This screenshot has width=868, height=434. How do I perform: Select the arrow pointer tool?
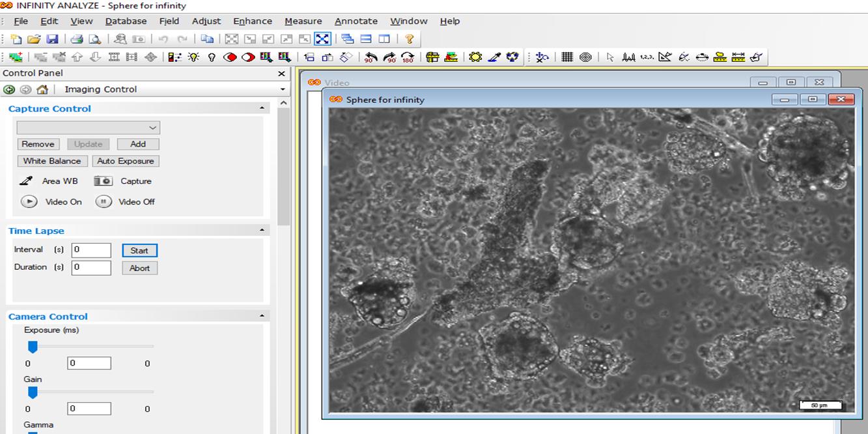(x=610, y=57)
